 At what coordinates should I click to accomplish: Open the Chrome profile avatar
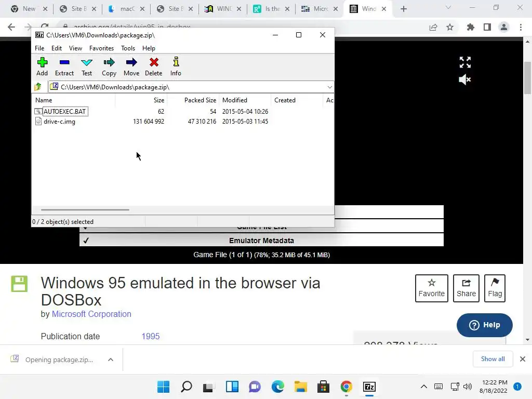click(x=504, y=27)
